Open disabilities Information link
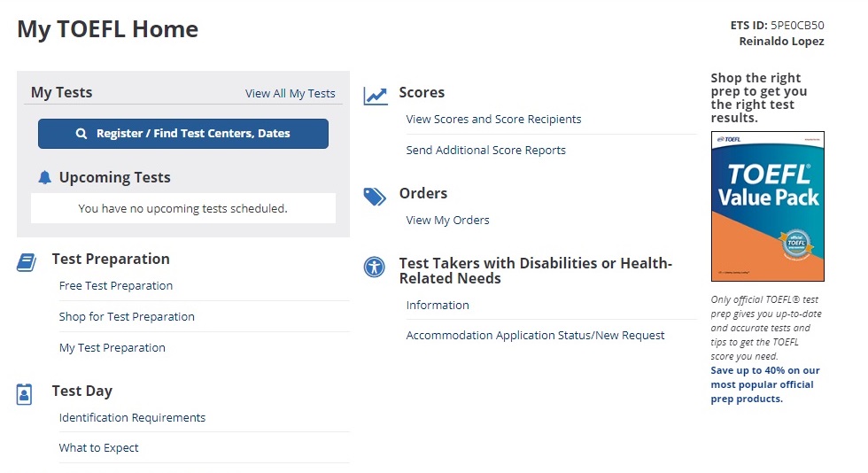The image size is (868, 473). click(x=438, y=306)
